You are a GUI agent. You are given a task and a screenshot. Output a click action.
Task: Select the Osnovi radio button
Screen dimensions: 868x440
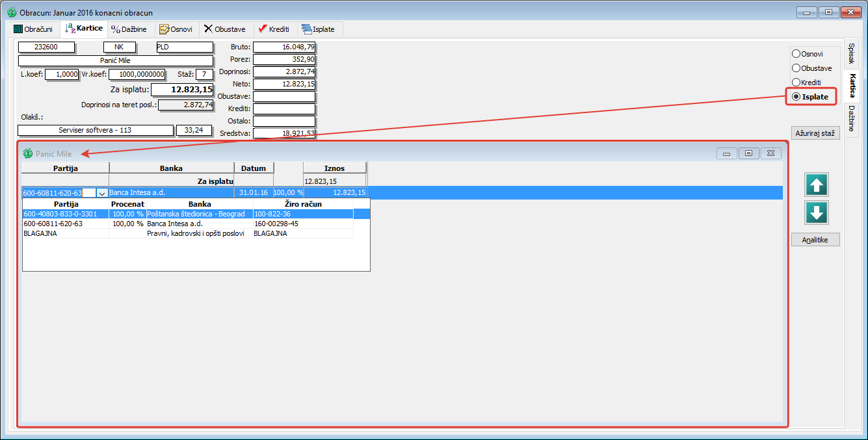[796, 54]
